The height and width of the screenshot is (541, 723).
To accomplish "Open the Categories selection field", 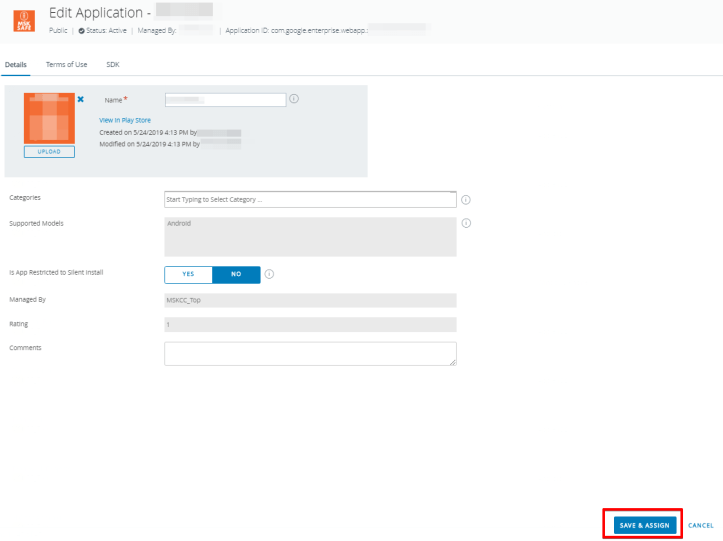I will [x=310, y=200].
